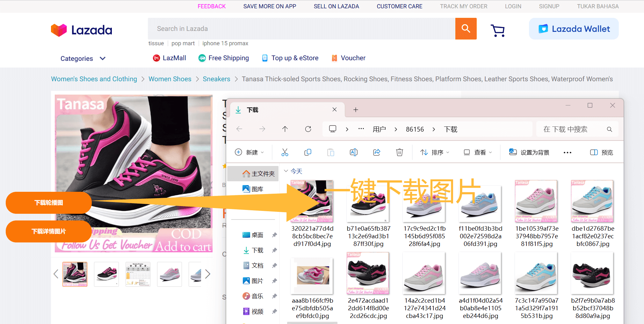Image resolution: width=644 pixels, height=324 pixels.
Task: Open Lazada Wallet
Action: [x=574, y=29]
